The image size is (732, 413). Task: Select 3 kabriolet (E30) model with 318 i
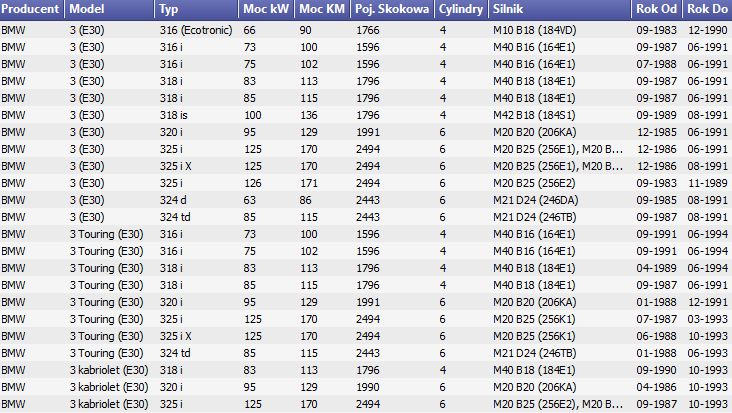coord(109,370)
